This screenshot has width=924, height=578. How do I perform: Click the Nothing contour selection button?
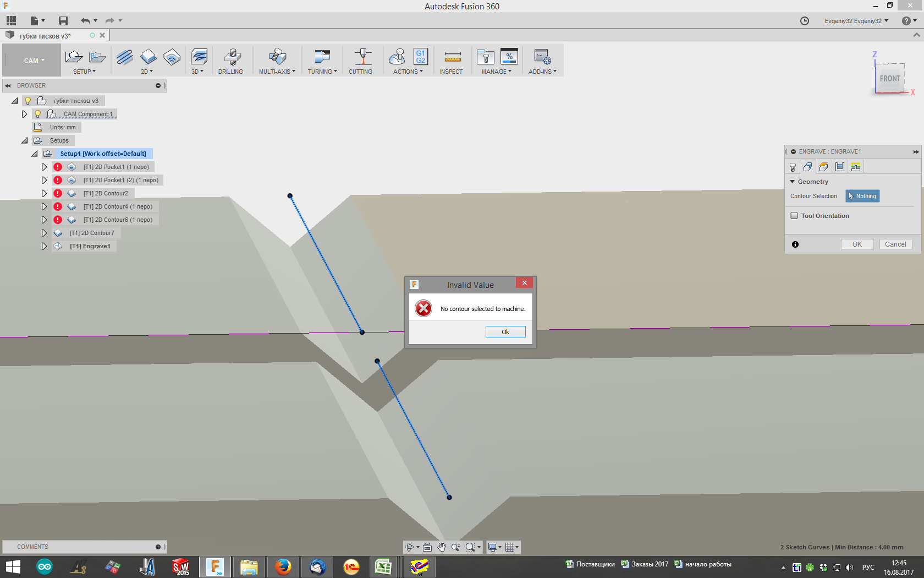862,196
